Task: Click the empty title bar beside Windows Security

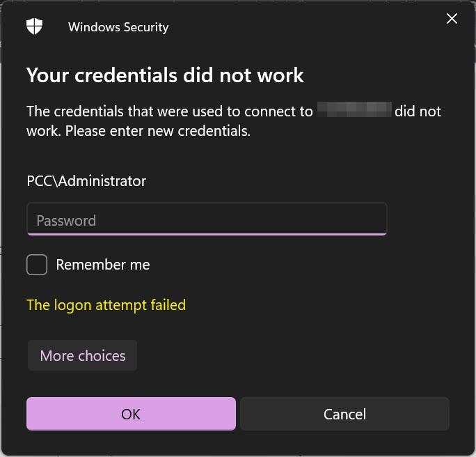Action: tap(303, 26)
